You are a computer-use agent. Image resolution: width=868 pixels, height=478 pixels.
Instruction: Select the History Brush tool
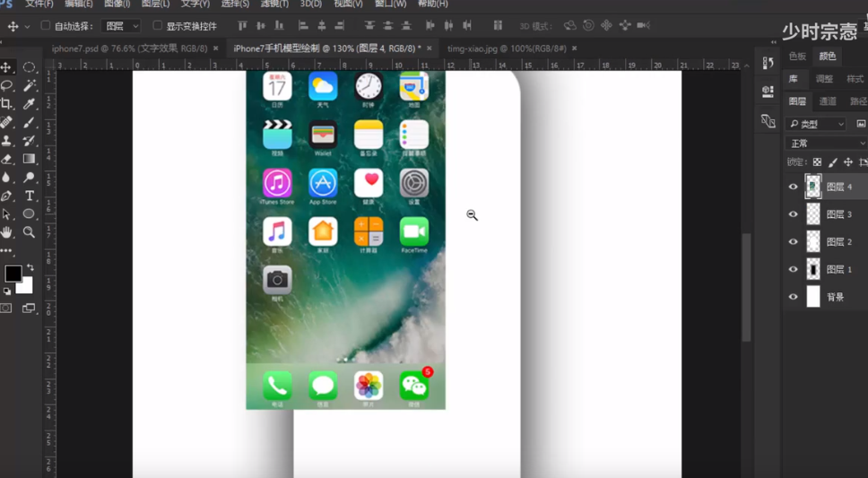pos(29,140)
